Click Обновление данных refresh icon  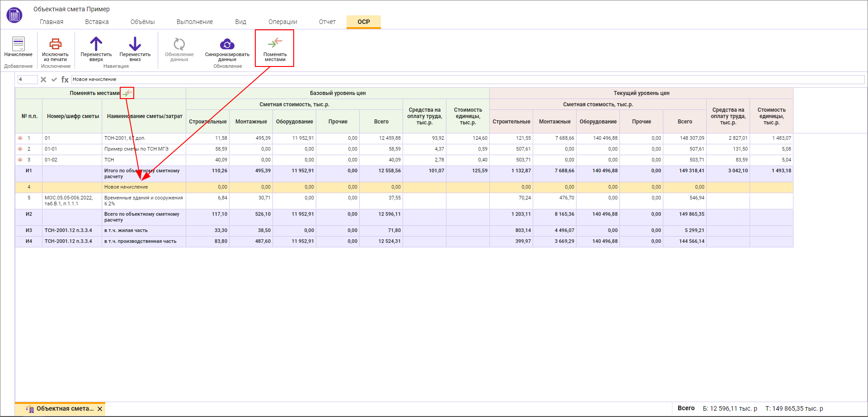point(179,44)
